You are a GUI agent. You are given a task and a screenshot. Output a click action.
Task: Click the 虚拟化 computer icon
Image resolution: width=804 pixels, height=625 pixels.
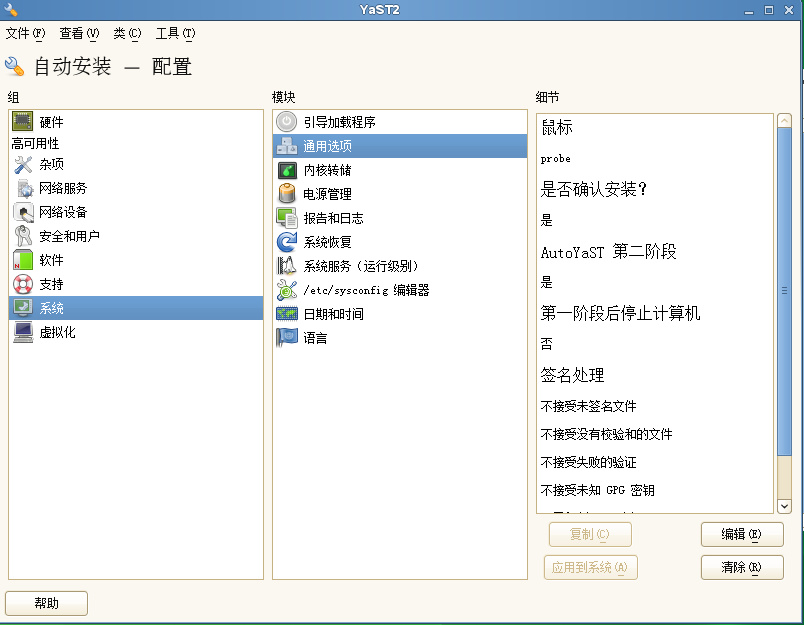tap(23, 332)
